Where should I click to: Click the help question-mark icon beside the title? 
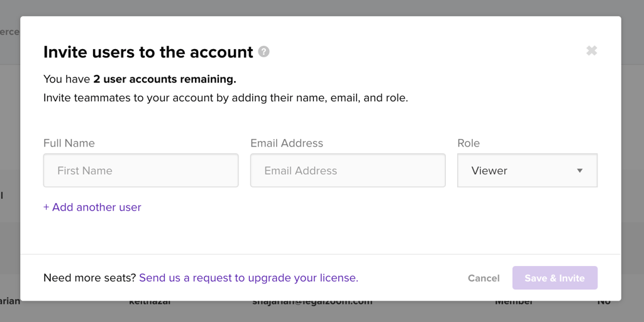pos(264,52)
